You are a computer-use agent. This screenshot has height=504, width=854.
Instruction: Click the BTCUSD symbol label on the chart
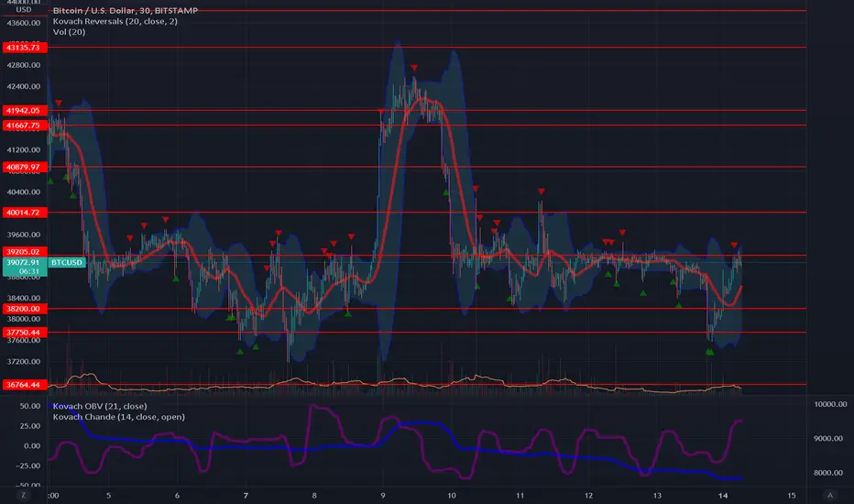(67, 263)
